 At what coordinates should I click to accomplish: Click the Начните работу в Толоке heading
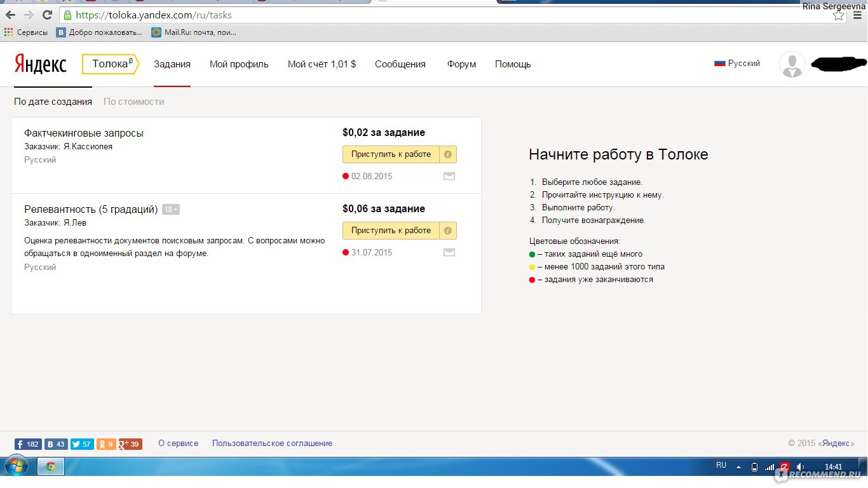tap(618, 154)
